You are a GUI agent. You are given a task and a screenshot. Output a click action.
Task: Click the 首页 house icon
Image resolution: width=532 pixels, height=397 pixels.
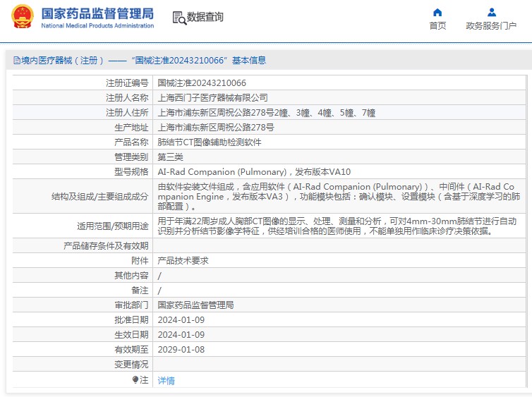coord(437,12)
